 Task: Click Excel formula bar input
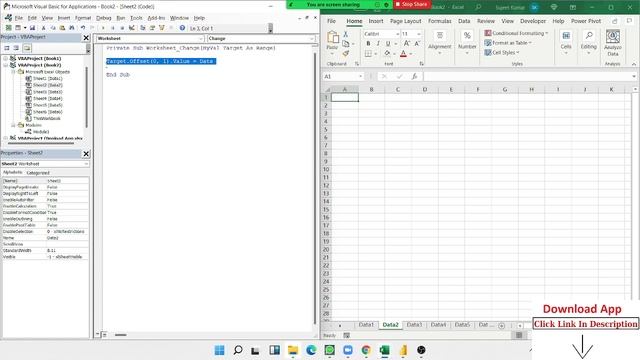coord(527,76)
